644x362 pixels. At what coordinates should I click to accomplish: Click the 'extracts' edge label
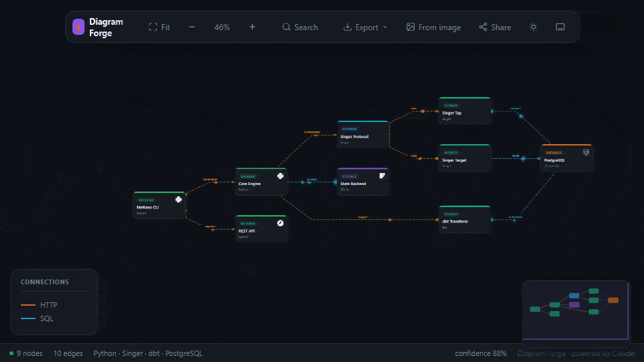(515, 109)
